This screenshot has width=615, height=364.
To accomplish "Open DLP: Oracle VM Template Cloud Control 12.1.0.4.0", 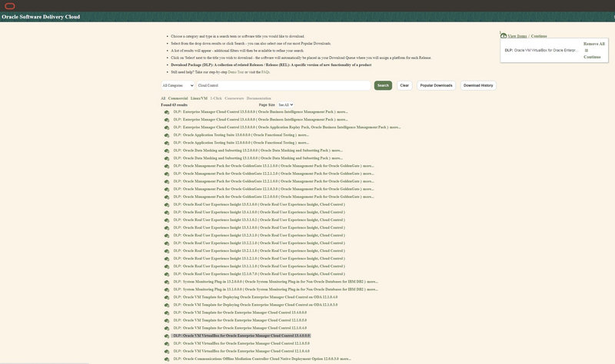I will coord(240,328).
